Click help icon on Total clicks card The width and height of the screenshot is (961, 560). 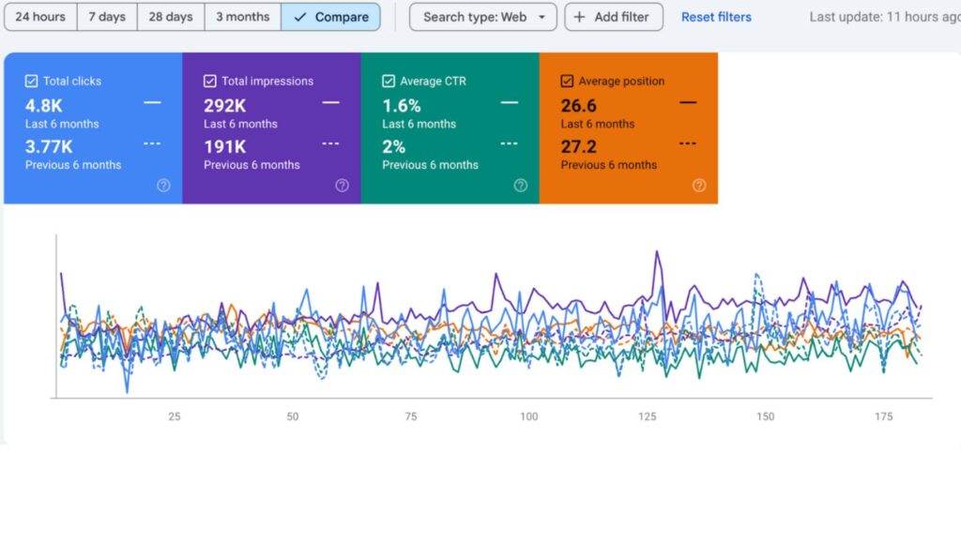[163, 186]
